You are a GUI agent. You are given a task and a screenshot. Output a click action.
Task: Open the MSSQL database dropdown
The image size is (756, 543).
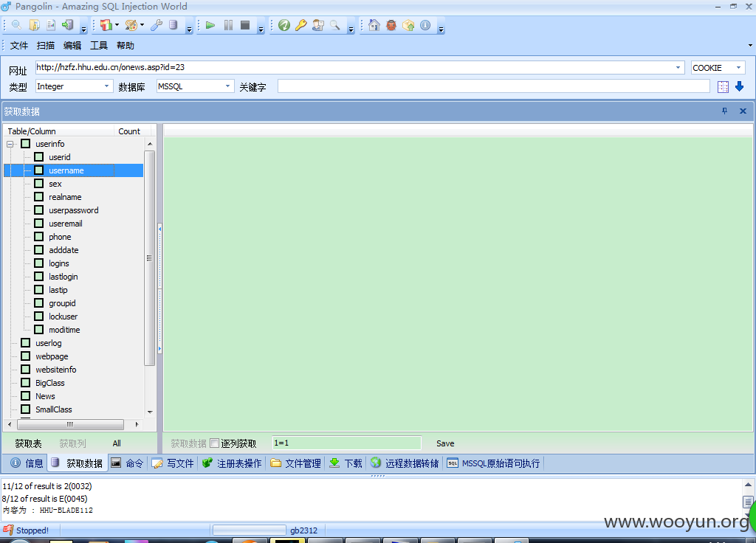tap(227, 86)
